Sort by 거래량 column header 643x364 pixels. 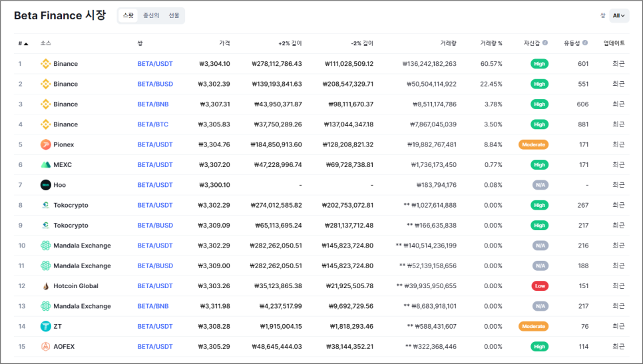(x=448, y=43)
